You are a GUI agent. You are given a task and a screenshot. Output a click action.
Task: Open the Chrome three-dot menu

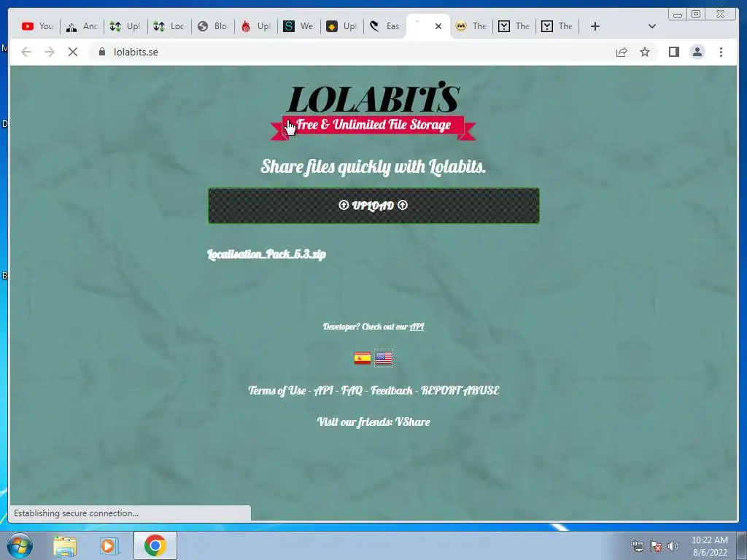pos(721,52)
